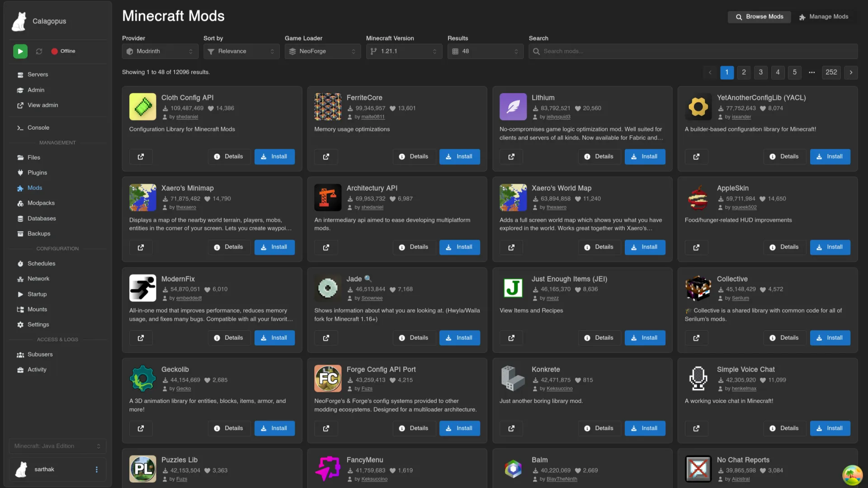This screenshot has width=868, height=488.
Task: Expand Minecraft Version 1.21.1 selector
Action: (404, 52)
